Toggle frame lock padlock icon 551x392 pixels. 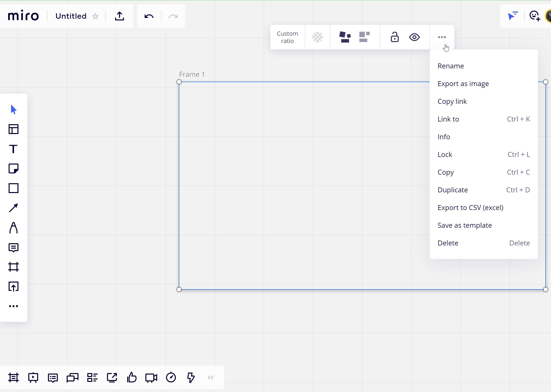tap(395, 37)
